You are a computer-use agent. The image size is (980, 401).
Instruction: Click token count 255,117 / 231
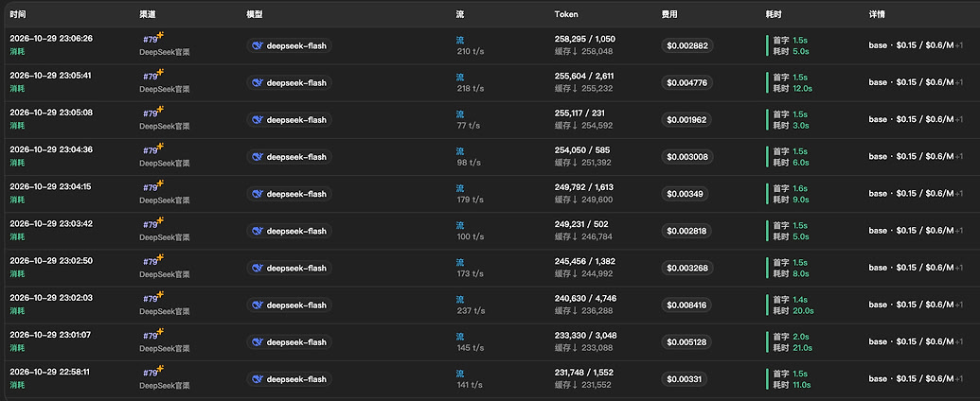[x=579, y=113]
